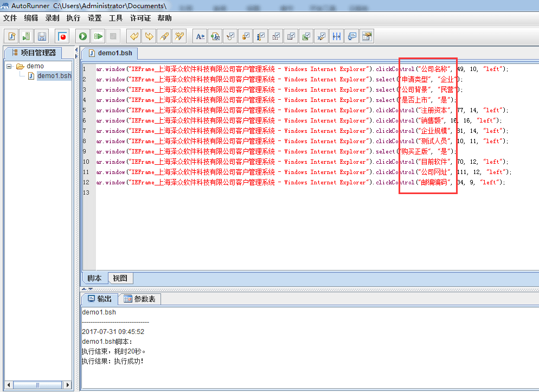Open the 执行 (Execute) menu
Screen dimensions: 539x392
(x=73, y=18)
